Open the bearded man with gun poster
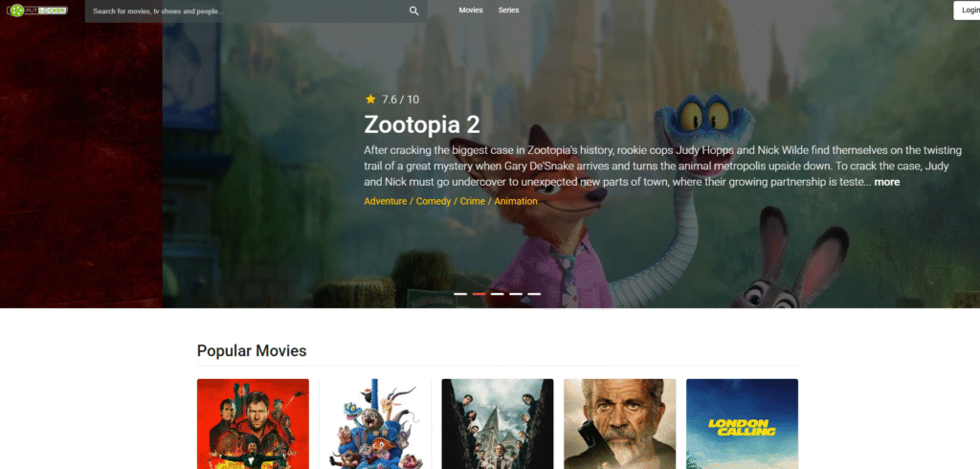This screenshot has height=469, width=980. [x=620, y=424]
